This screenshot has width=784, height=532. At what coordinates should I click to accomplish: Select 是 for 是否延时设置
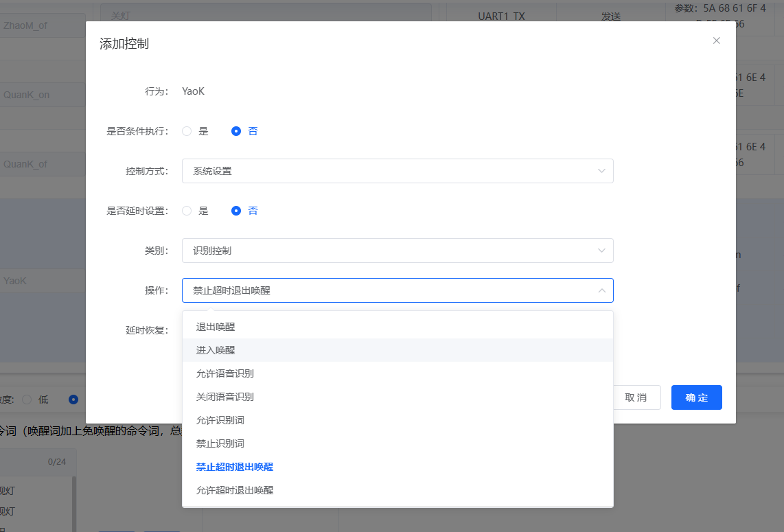[x=186, y=211]
